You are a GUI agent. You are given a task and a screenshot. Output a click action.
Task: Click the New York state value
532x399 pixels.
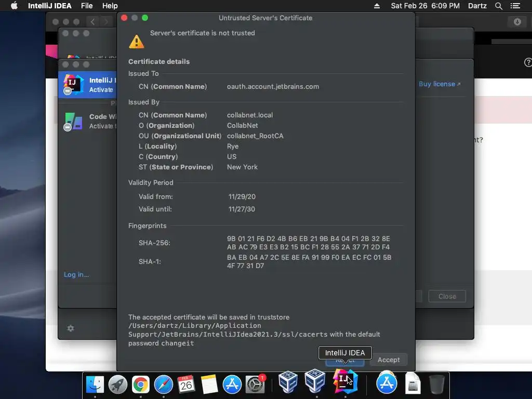pos(242,167)
